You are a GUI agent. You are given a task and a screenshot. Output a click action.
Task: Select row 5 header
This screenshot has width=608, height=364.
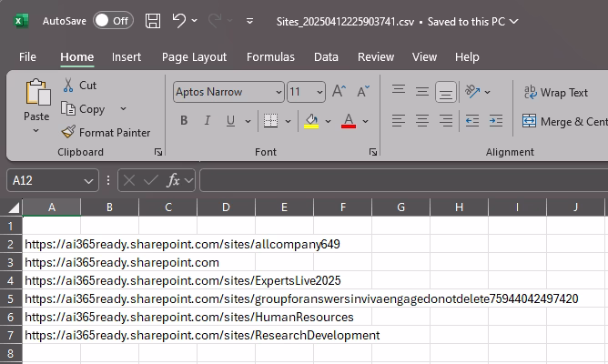point(11,298)
